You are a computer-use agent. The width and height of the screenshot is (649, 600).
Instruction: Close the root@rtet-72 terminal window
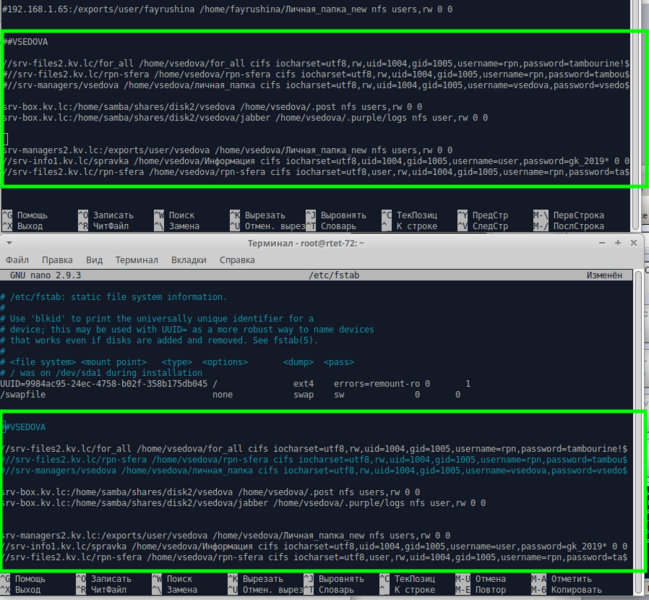[x=633, y=243]
